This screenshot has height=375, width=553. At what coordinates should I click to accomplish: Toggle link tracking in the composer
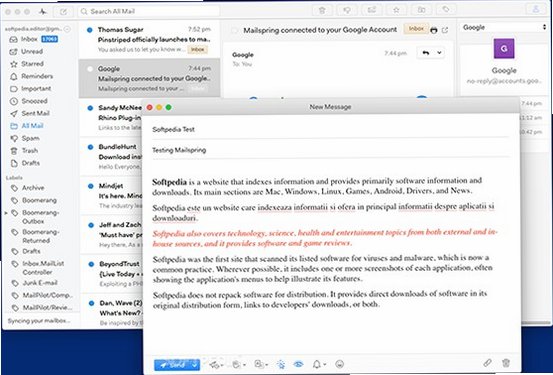click(x=281, y=364)
